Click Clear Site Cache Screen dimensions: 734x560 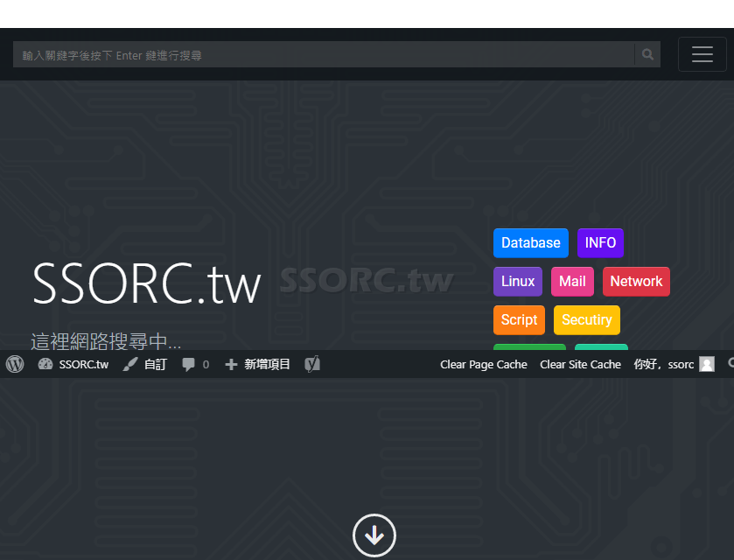(580, 364)
